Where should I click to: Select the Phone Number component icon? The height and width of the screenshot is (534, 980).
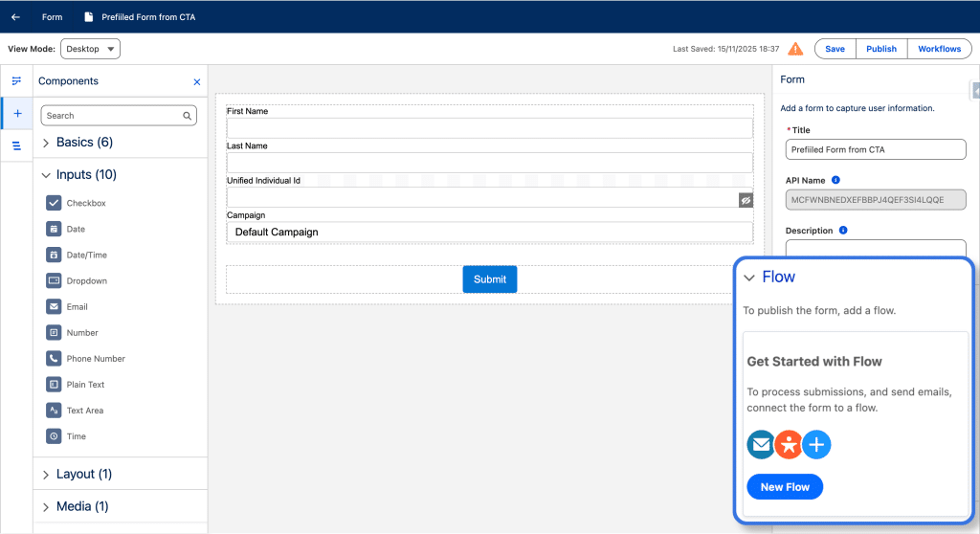click(x=54, y=358)
